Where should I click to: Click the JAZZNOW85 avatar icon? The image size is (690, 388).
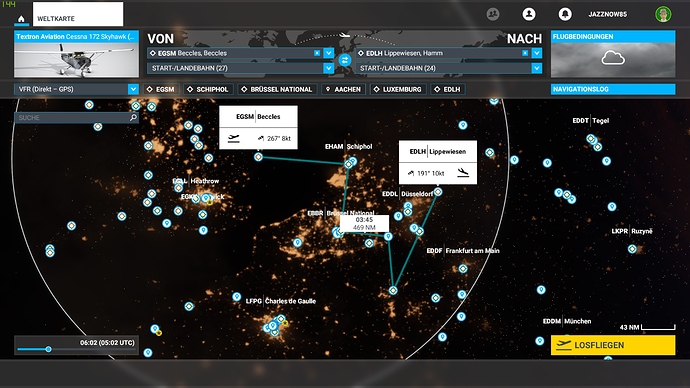[663, 14]
